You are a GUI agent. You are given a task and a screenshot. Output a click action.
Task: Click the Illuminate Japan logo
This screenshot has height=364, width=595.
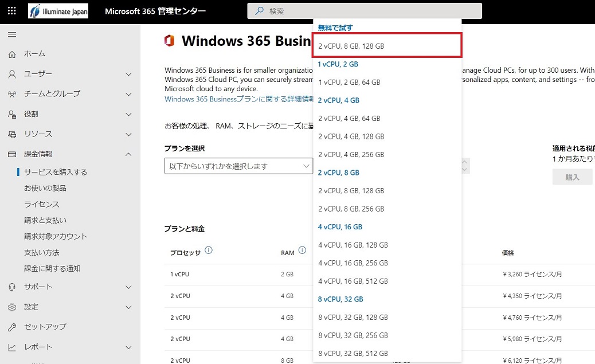(x=58, y=11)
